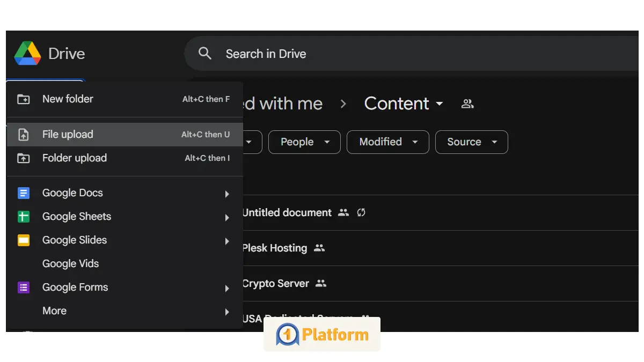Screen dimensions: 644x362
Task: Click the Google Drive logo
Action: pyautogui.click(x=27, y=54)
